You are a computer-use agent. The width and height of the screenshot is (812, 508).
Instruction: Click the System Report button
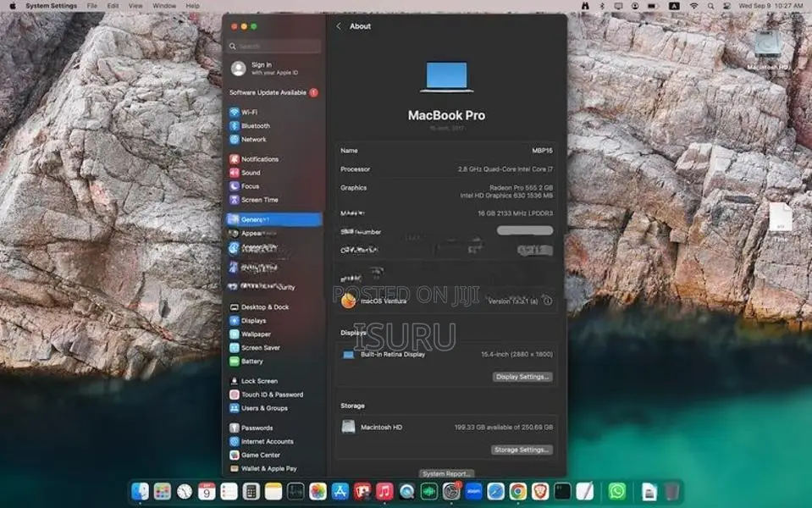click(x=446, y=473)
